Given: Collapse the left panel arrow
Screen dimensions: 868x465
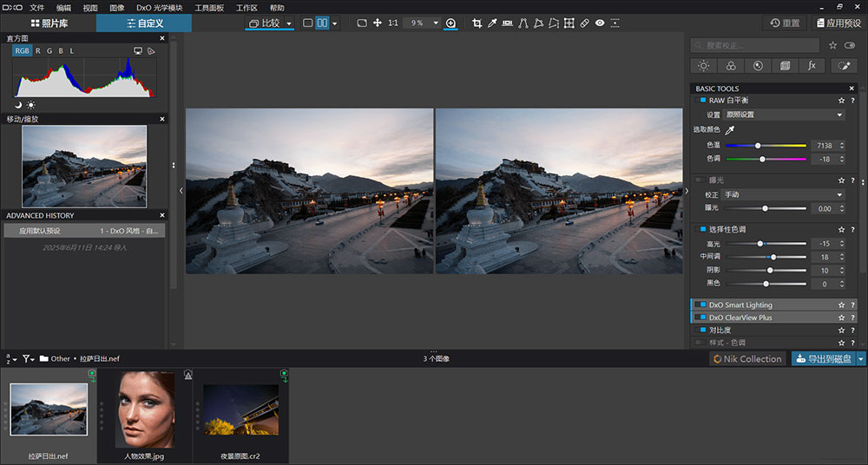Looking at the screenshot, I should pos(181,191).
